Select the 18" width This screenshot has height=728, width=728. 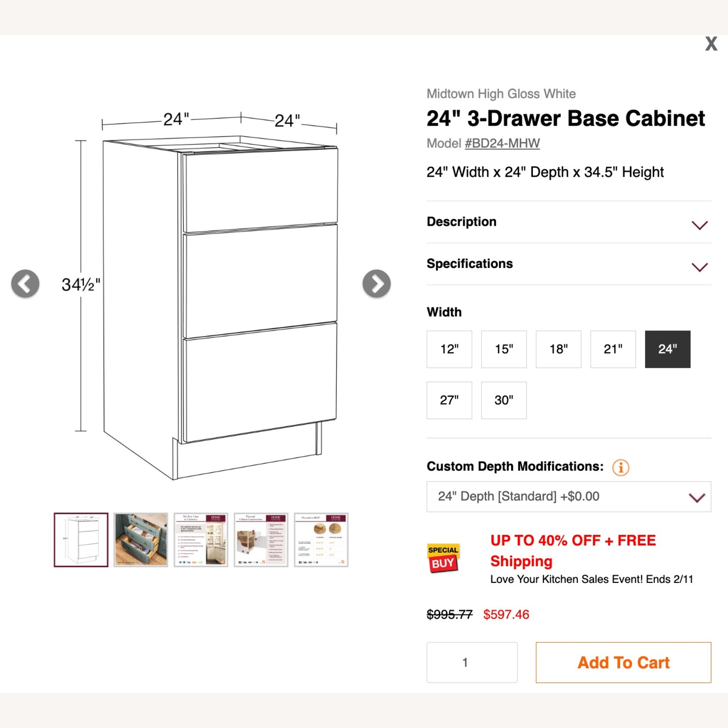click(558, 349)
